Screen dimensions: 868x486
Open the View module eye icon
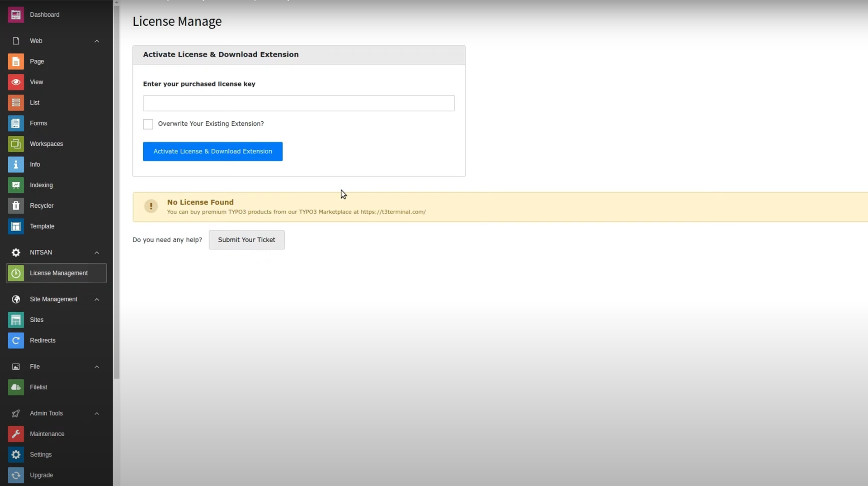click(16, 82)
